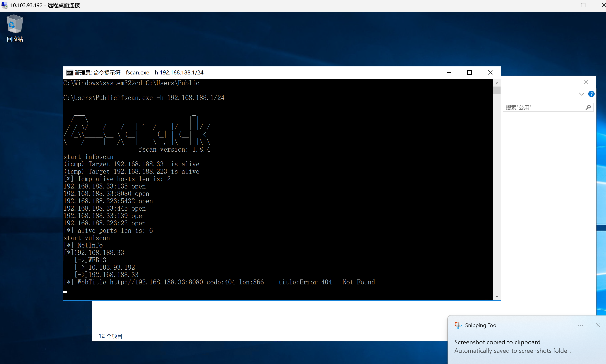This screenshot has height=364, width=606.
Task: Click "192.168.188.223:22 open" line
Action: point(104,223)
